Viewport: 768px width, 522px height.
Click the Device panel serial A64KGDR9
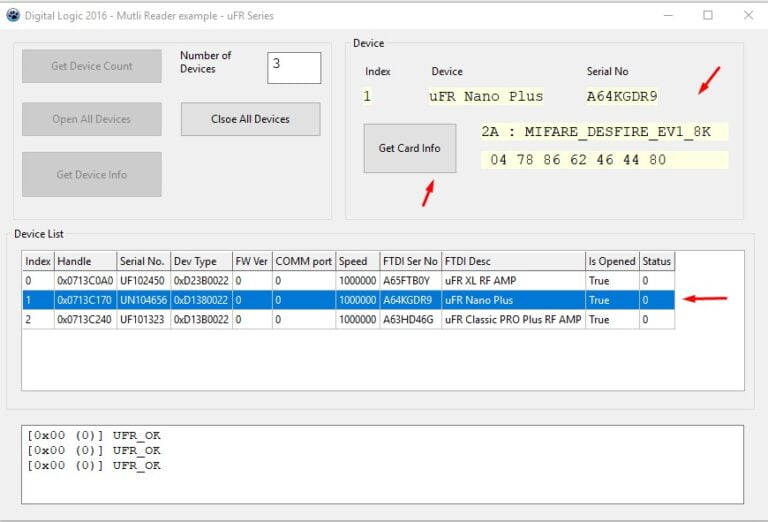pos(622,96)
